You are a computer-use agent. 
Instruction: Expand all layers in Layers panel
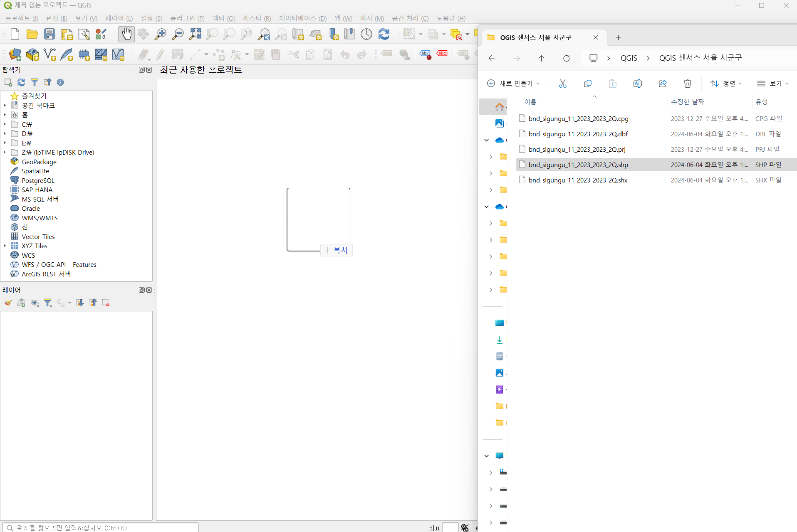pyautogui.click(x=79, y=303)
